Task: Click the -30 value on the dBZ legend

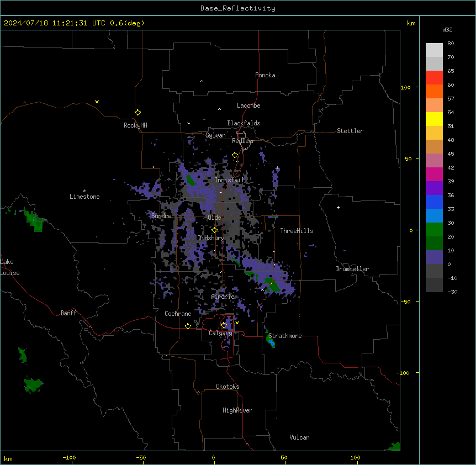Action: coord(452,292)
